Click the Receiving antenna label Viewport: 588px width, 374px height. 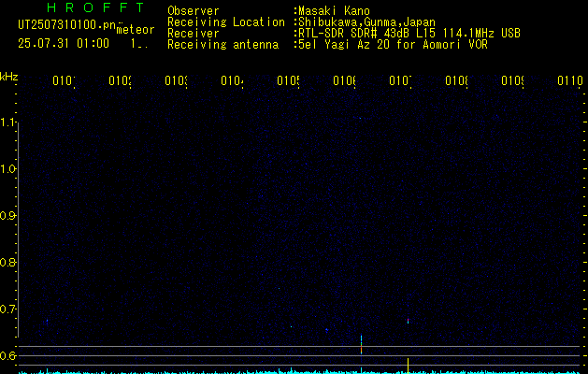[x=222, y=45]
